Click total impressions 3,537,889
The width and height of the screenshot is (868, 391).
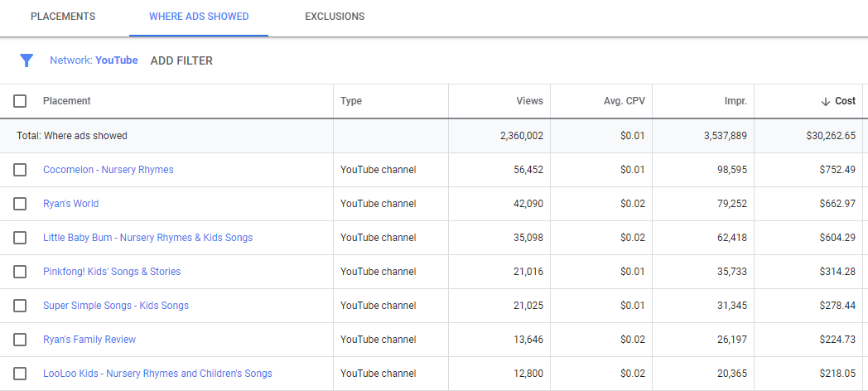726,136
